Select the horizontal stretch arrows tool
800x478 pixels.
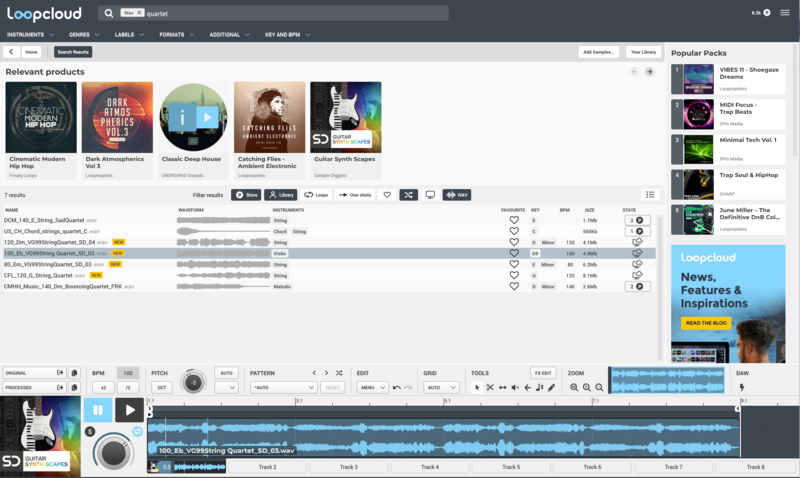[x=503, y=388]
